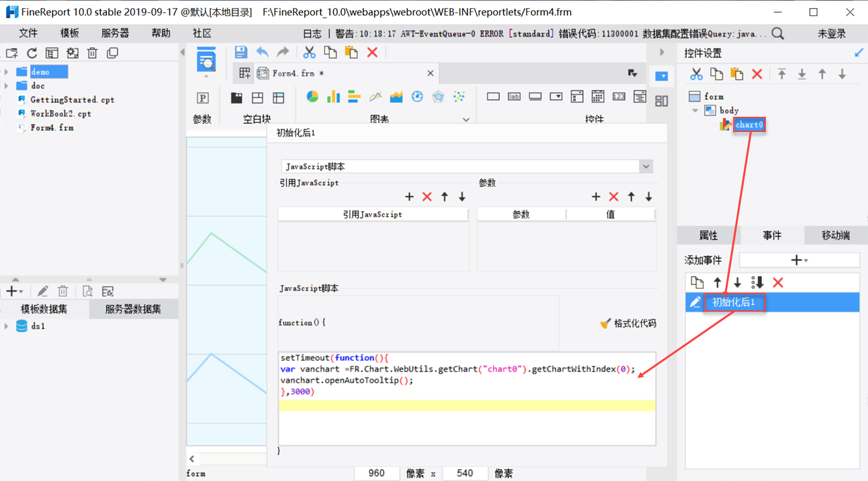Open the 文件 menu
Screen dimensions: 868x481
tap(28, 33)
